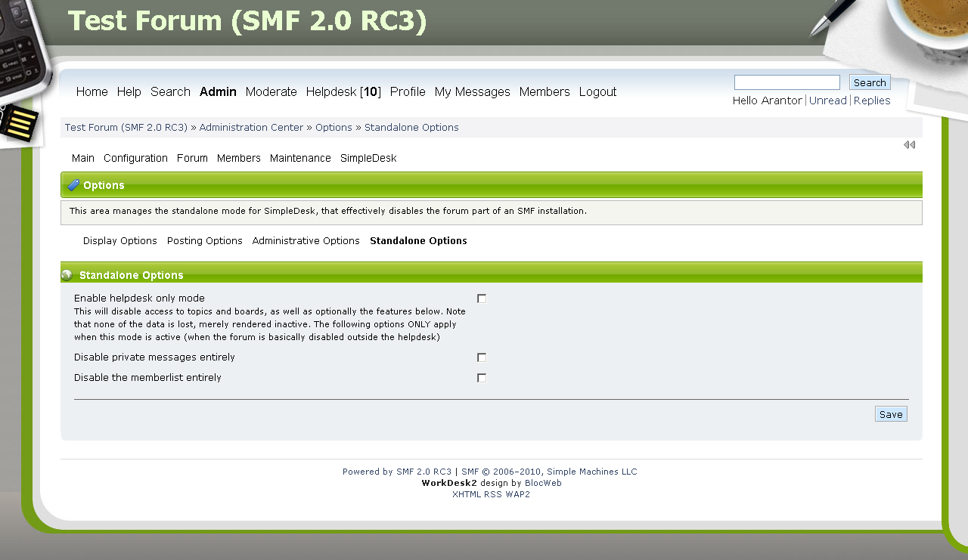Select Admin in main navigation
968x560 pixels.
pos(218,91)
